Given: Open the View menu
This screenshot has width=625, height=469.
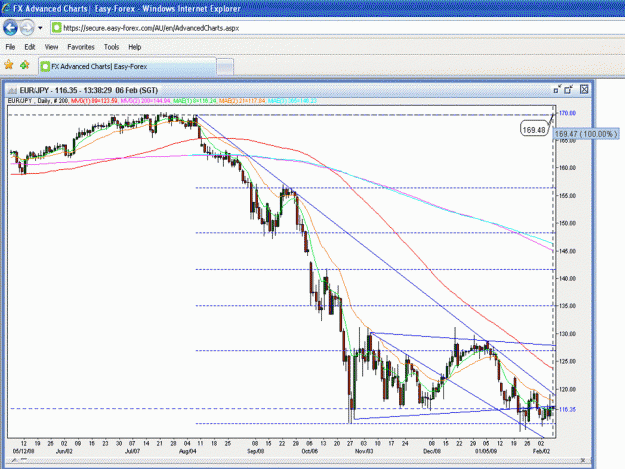Looking at the screenshot, I should click(x=51, y=47).
